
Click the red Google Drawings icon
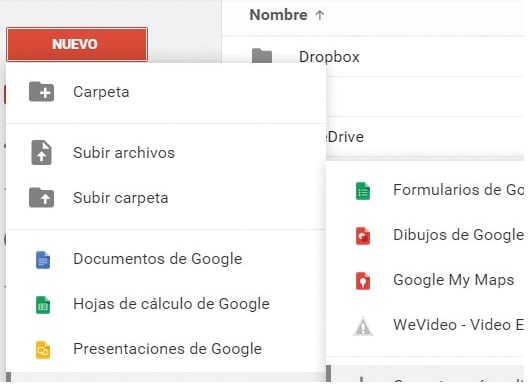[363, 235]
